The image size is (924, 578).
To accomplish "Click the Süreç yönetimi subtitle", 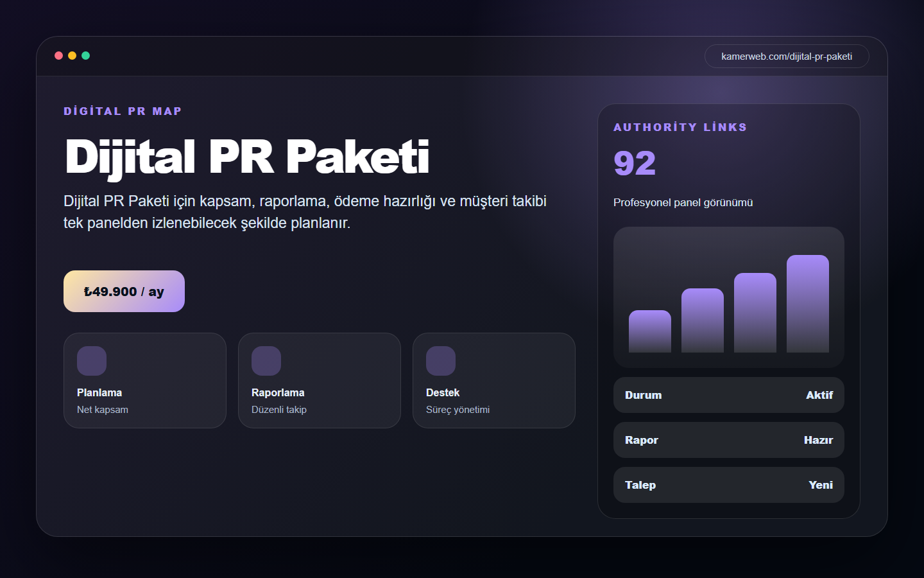I will point(458,410).
